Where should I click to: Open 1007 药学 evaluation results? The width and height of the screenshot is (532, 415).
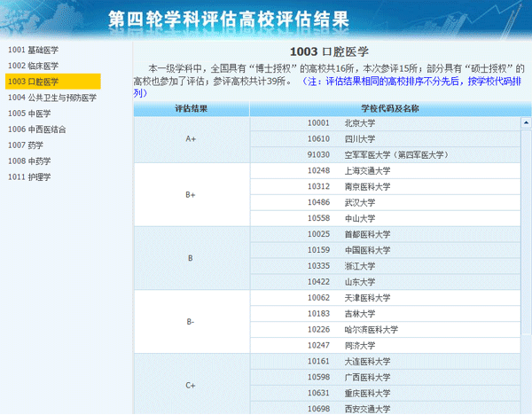pos(26,145)
